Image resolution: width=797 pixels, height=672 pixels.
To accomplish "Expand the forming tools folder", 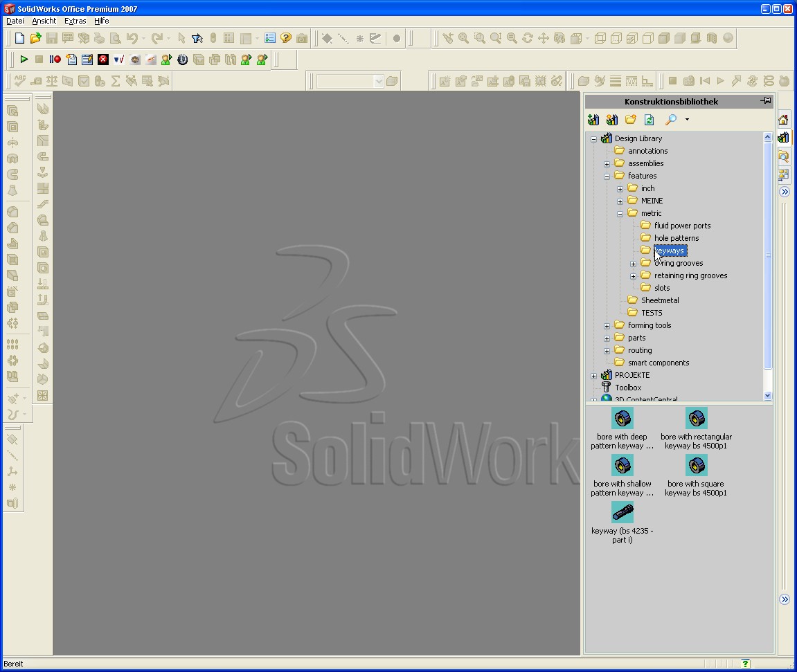I will 607,326.
